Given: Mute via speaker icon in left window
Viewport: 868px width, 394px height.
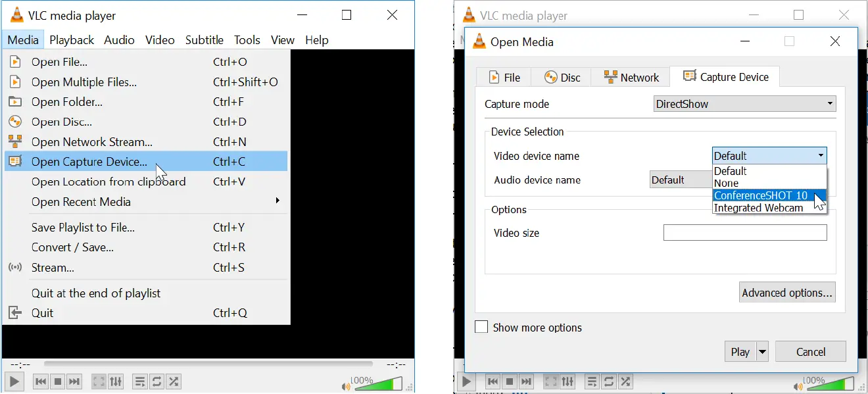Looking at the screenshot, I should [x=346, y=386].
